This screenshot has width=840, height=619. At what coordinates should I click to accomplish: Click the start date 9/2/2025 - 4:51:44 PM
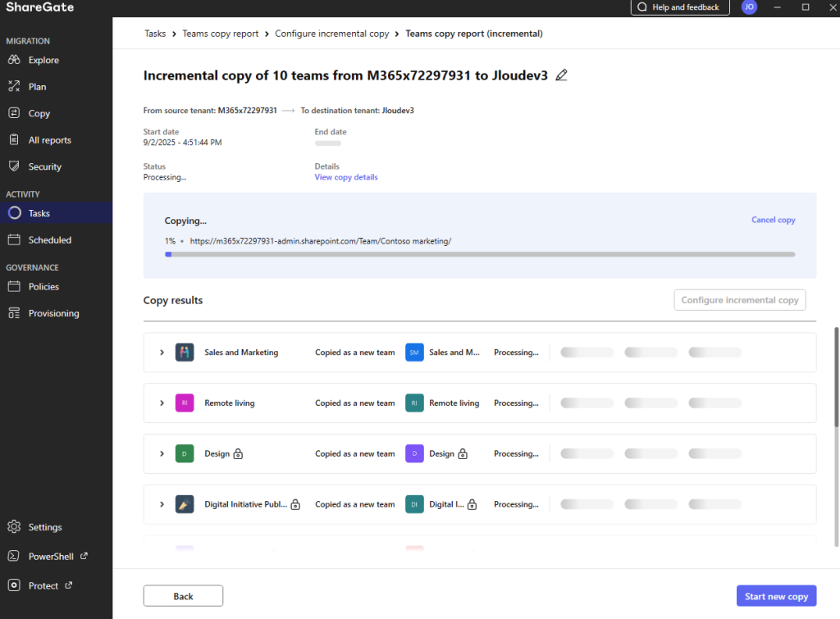[x=182, y=143]
